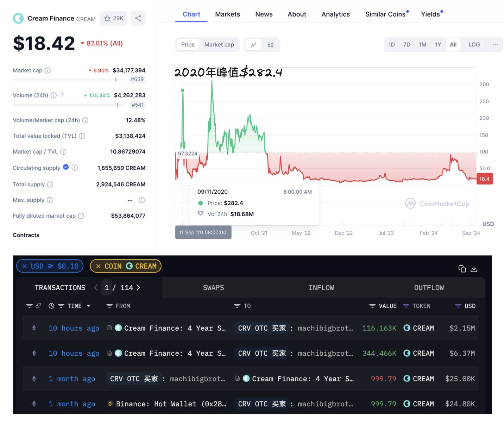The height and width of the screenshot is (424, 504).
Task: Set chart range to 1Y
Action: 438,45
